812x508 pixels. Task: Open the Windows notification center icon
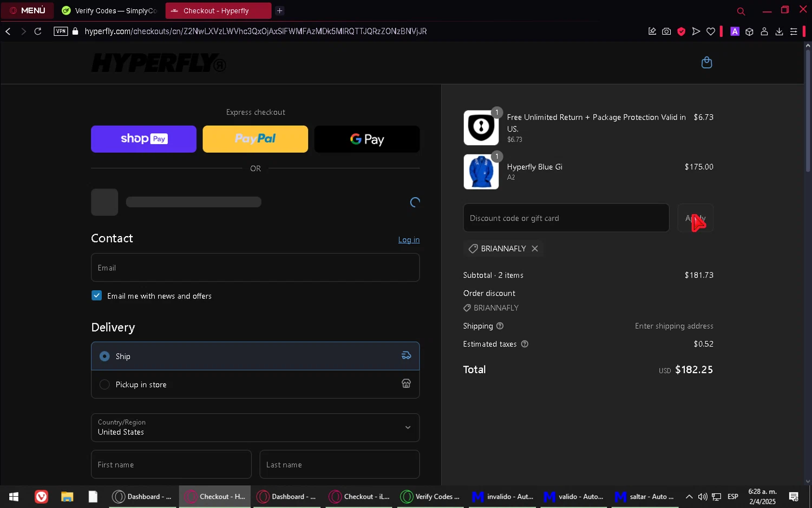coord(794,497)
